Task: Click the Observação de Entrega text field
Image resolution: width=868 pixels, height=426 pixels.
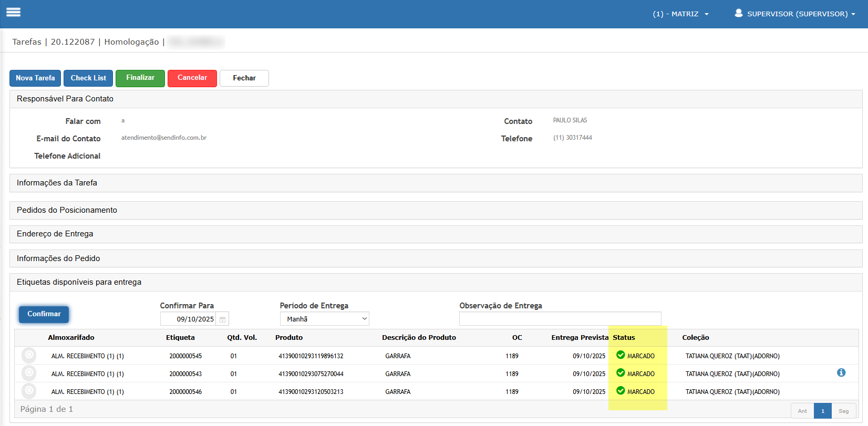Action: pyautogui.click(x=560, y=319)
